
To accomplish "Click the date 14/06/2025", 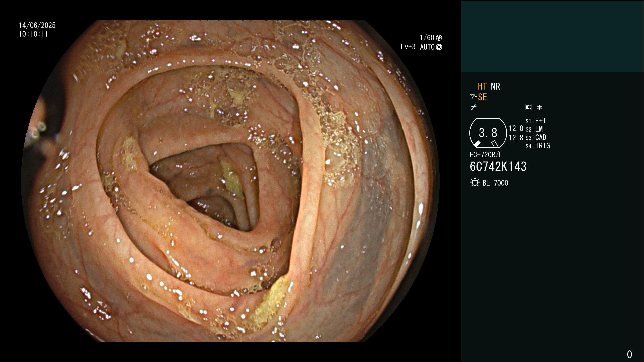I will [37, 25].
